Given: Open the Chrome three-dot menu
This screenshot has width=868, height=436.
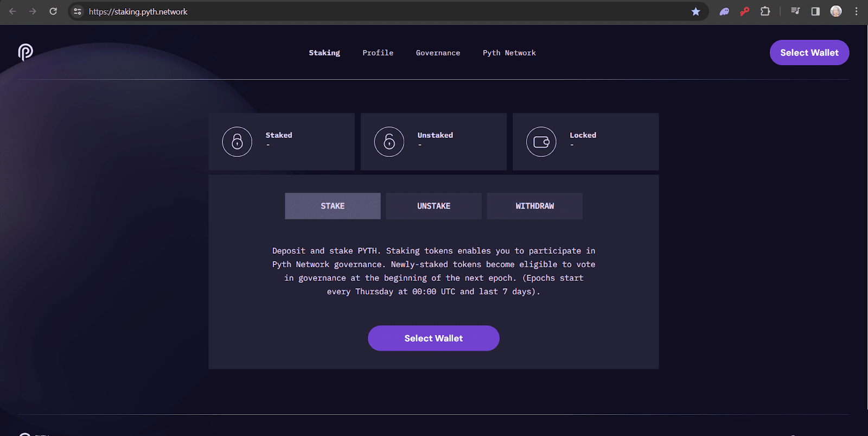Looking at the screenshot, I should coord(857,11).
